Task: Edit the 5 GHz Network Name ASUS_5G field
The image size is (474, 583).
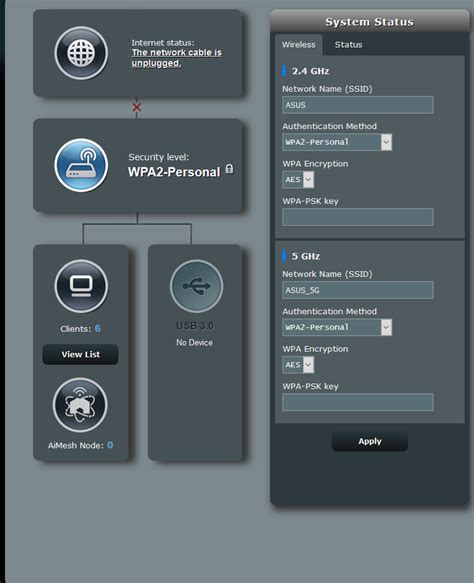Action: pyautogui.click(x=358, y=290)
